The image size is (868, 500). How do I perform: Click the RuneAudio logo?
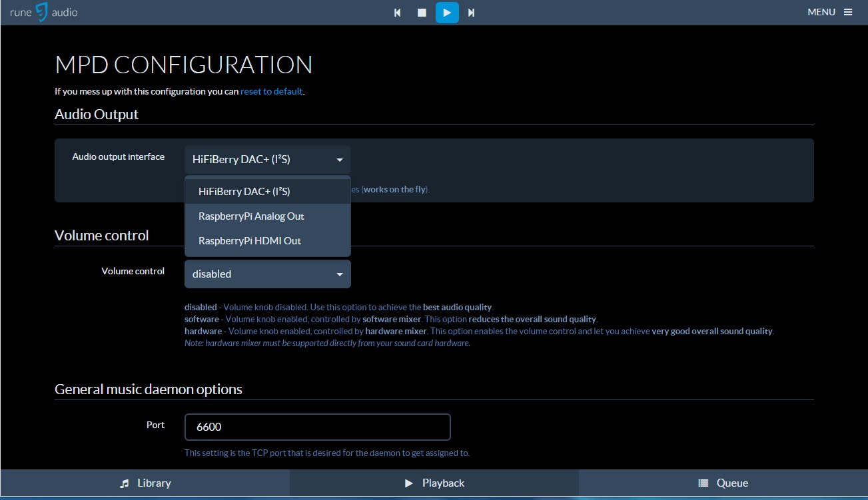[x=43, y=12]
